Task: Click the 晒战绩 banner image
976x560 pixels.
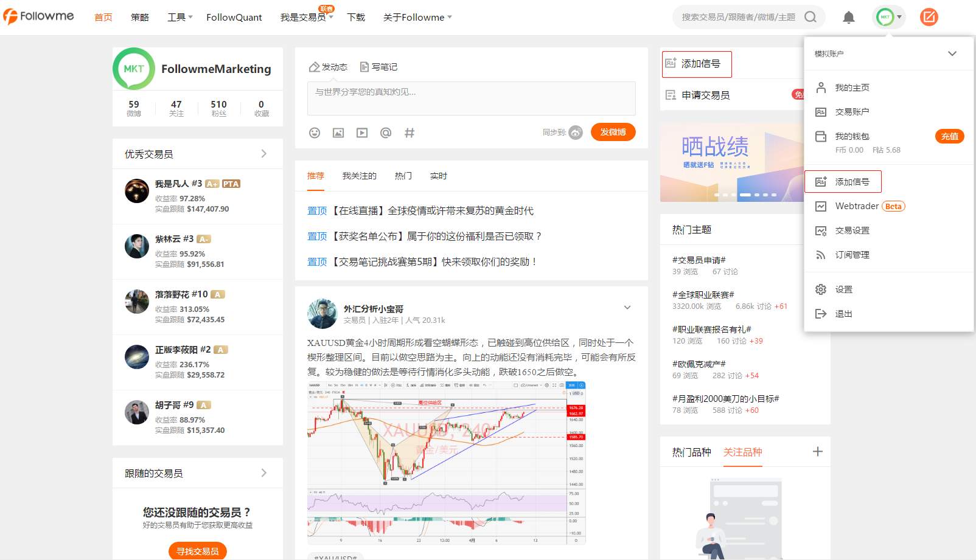Action: coord(732,163)
